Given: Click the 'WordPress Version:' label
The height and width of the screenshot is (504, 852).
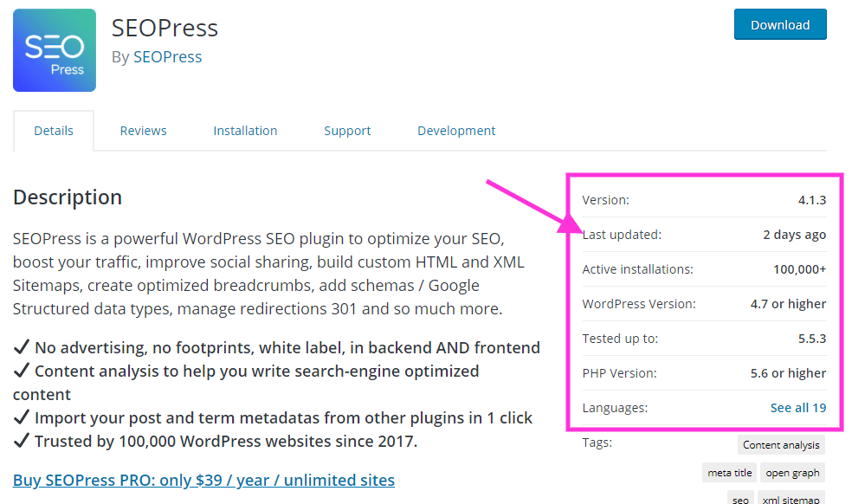Looking at the screenshot, I should coord(638,304).
